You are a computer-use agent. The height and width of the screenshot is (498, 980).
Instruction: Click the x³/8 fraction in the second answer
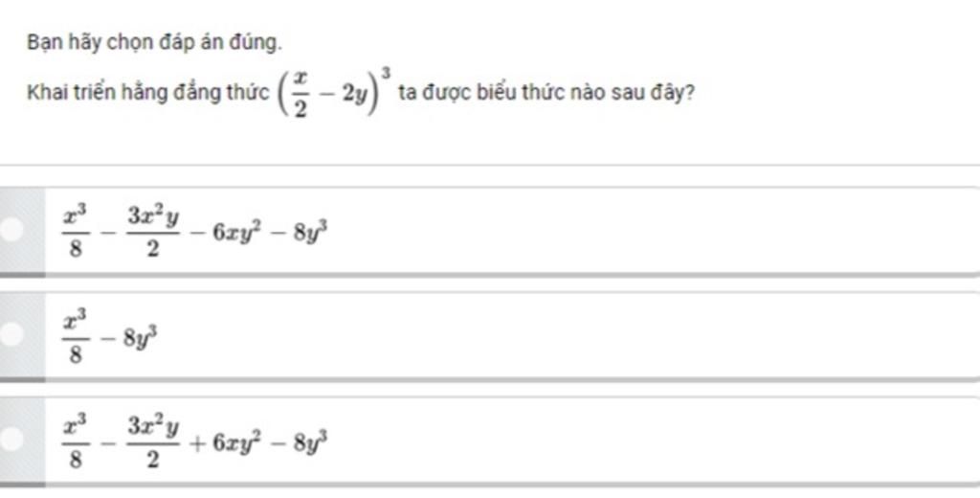coord(76,336)
